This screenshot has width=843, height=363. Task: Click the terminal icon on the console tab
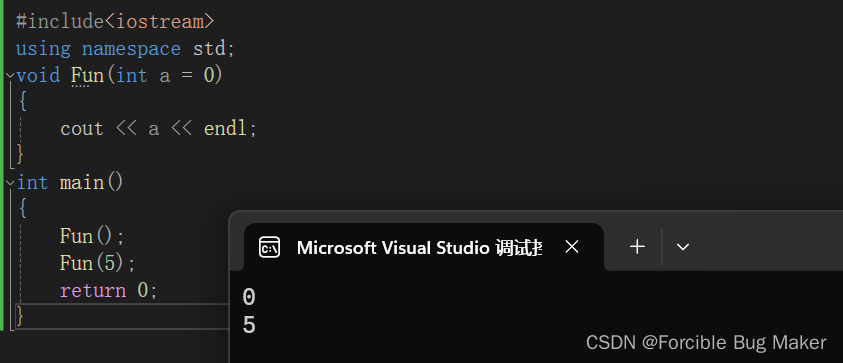(269, 247)
